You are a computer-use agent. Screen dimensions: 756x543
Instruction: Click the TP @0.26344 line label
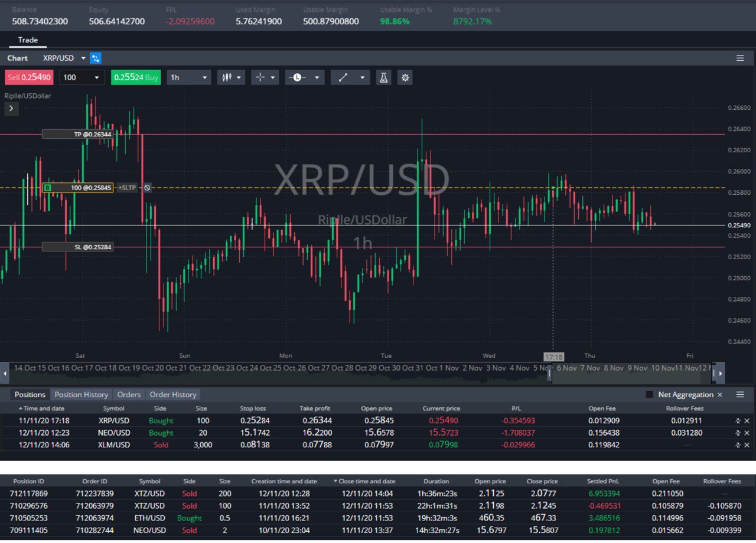pos(77,134)
